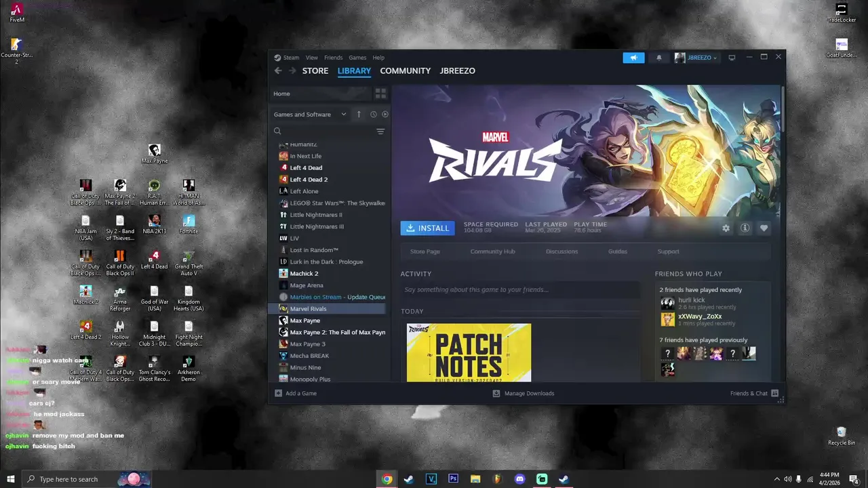The image size is (868, 488).
Task: Open the Community Hub link
Action: pyautogui.click(x=492, y=251)
